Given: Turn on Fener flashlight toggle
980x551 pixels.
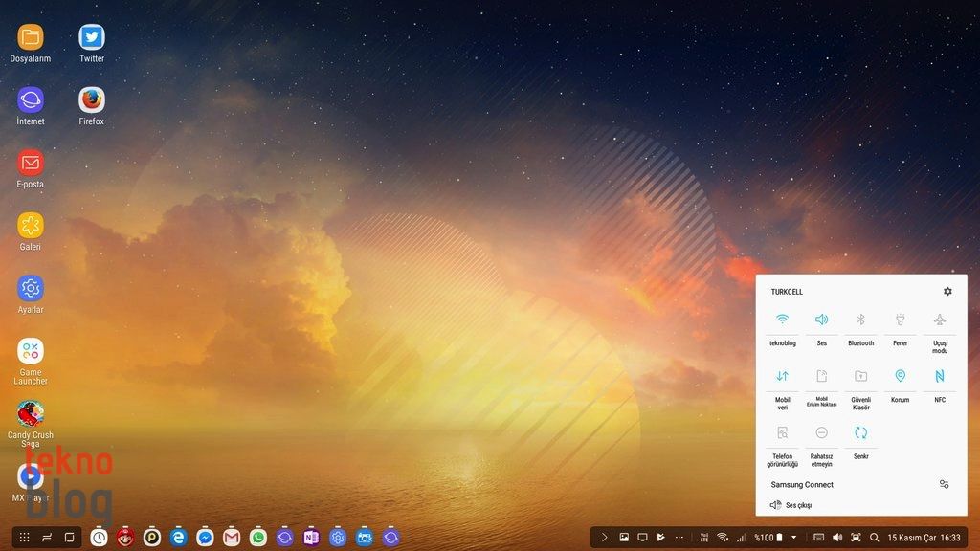Looking at the screenshot, I should point(900,320).
